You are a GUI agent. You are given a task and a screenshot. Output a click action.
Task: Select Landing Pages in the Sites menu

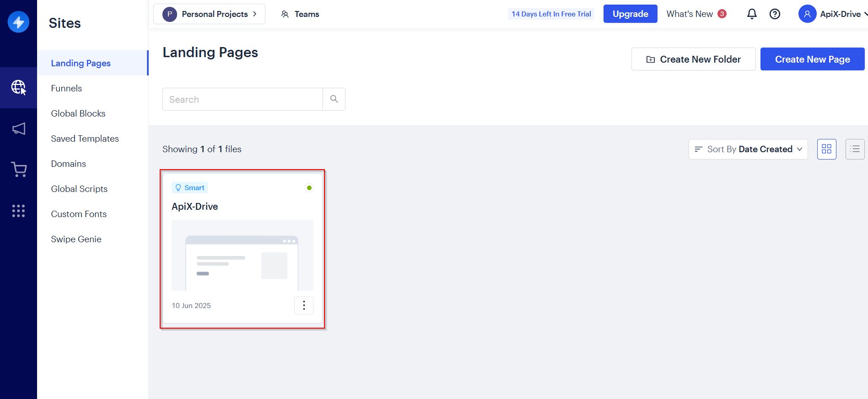pyautogui.click(x=93, y=63)
